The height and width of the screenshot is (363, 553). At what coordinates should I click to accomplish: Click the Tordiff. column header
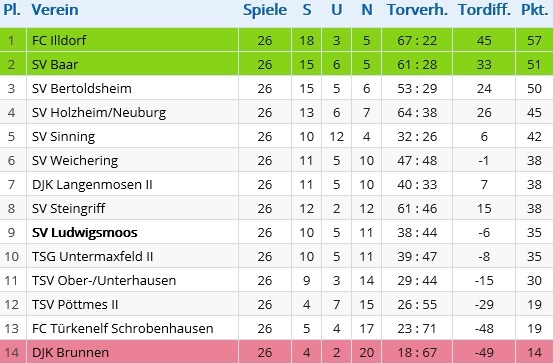click(x=484, y=10)
